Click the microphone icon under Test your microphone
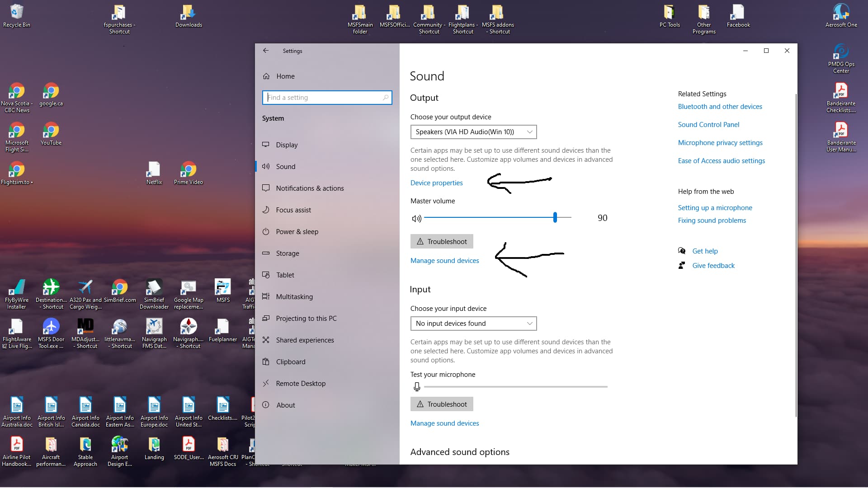The image size is (868, 488). [417, 386]
